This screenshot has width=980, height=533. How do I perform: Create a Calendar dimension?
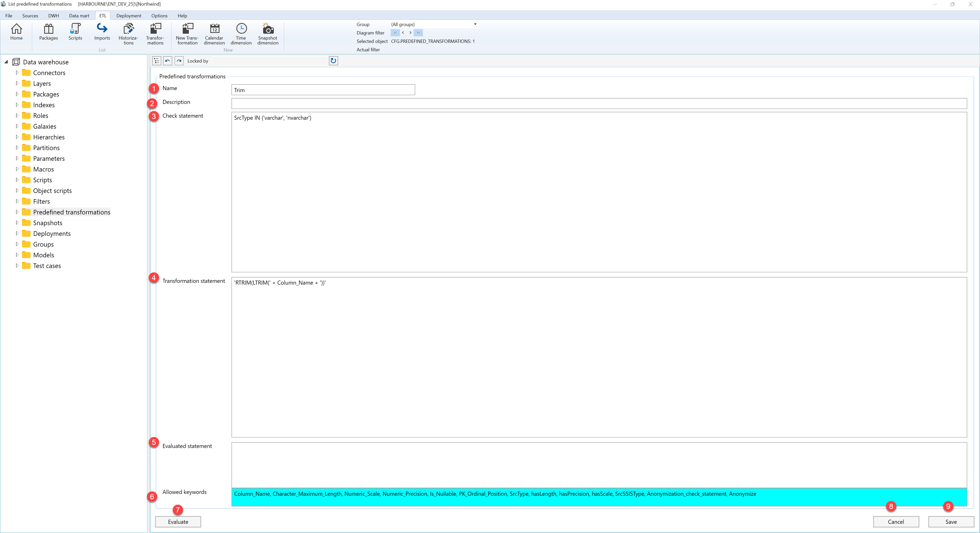pos(214,34)
